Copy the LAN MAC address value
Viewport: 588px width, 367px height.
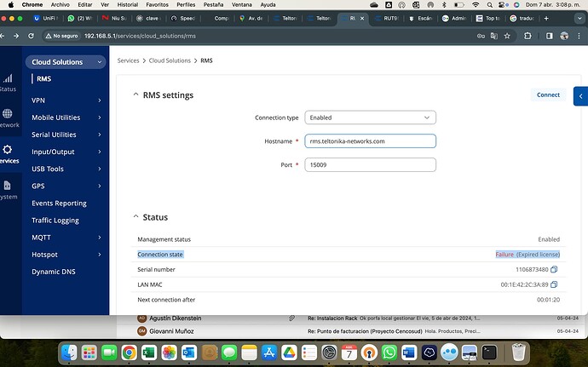554,284
